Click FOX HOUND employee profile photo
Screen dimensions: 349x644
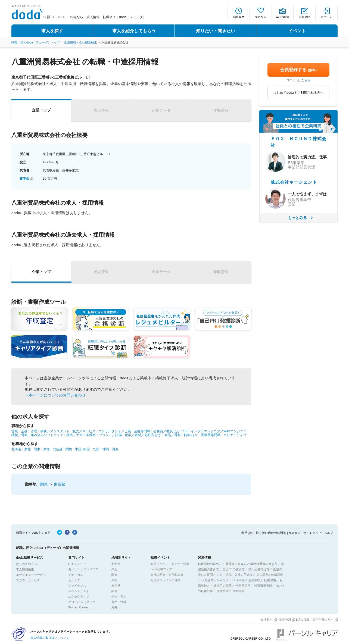click(x=275, y=162)
